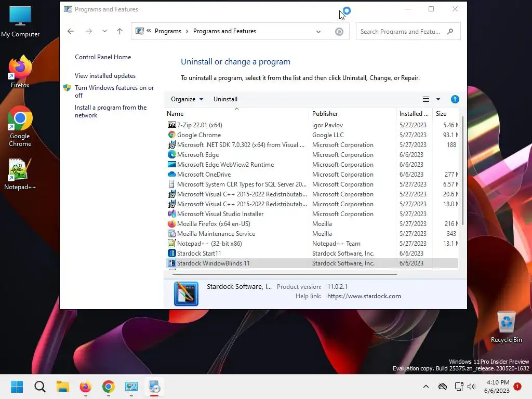This screenshot has height=399, width=532.
Task: Select the Google Chrome desktop shortcut
Action: pyautogui.click(x=20, y=126)
